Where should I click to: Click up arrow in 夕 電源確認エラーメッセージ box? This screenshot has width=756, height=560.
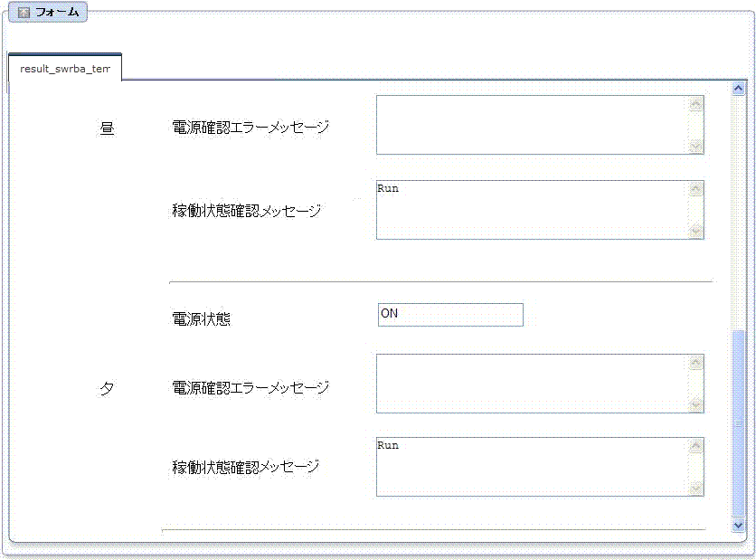click(695, 363)
